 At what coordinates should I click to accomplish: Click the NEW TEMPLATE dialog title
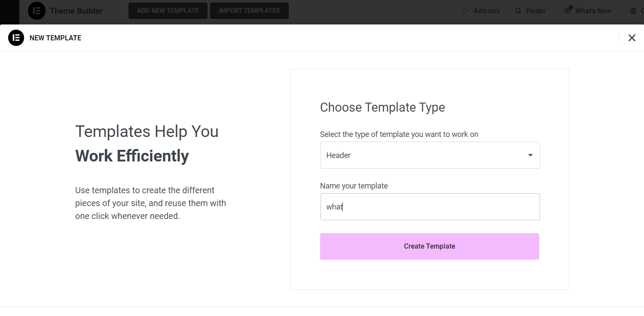[x=55, y=38]
